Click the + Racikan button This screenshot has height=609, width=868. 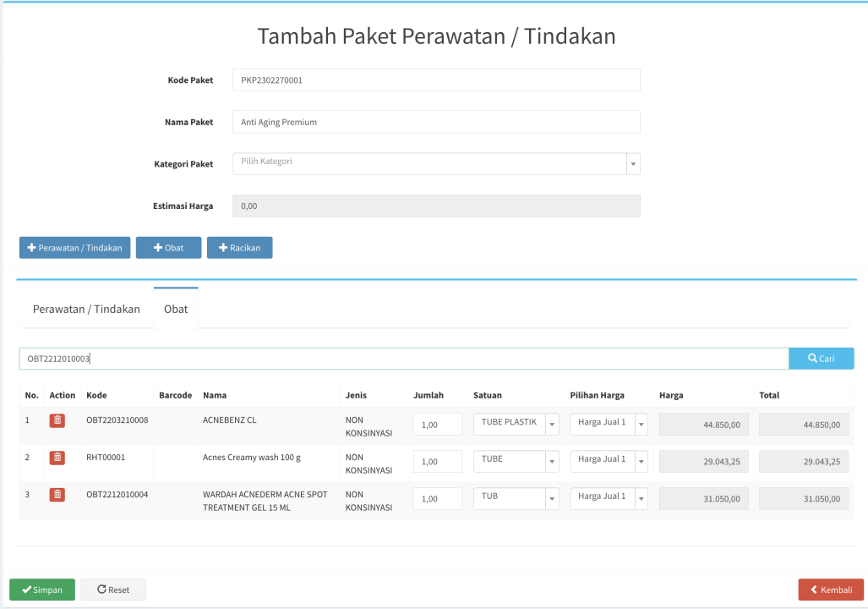tap(240, 248)
